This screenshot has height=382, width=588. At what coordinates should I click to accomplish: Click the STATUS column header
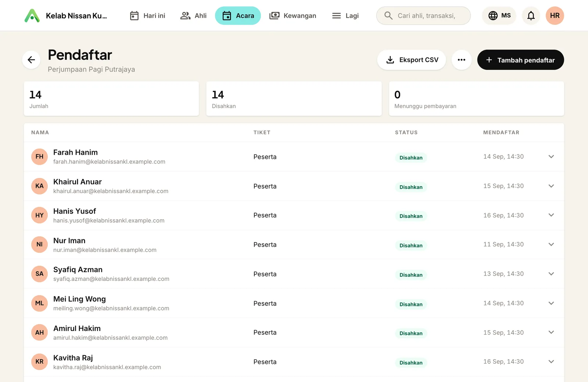pyautogui.click(x=406, y=133)
